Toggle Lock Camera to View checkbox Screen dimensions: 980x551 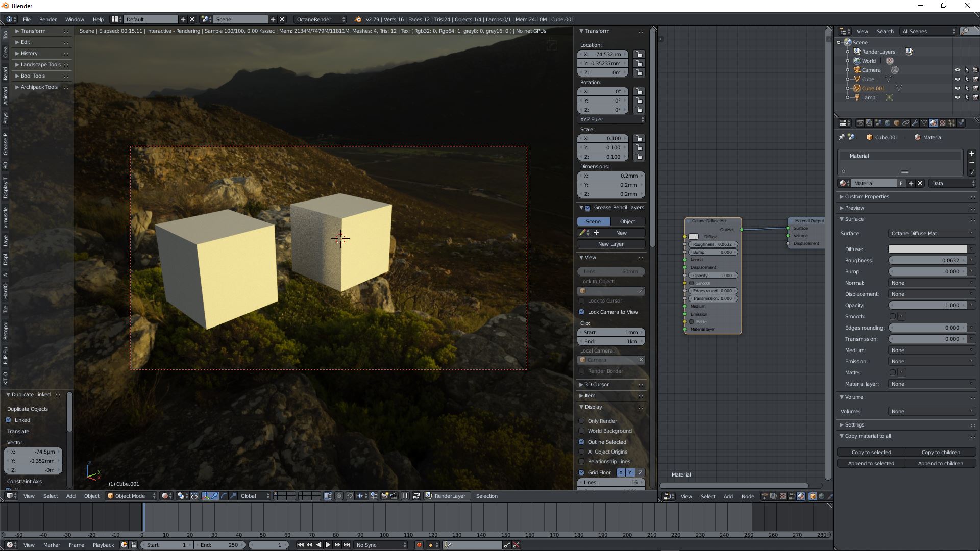[x=581, y=312]
